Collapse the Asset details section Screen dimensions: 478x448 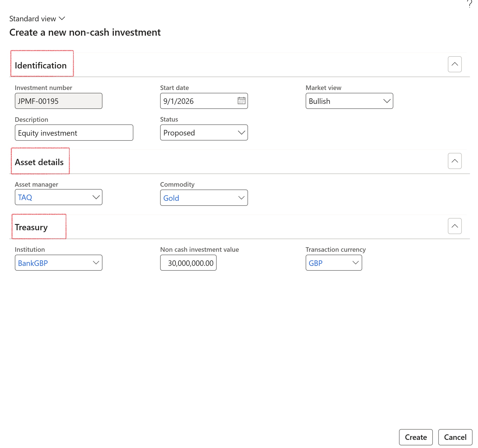pyautogui.click(x=455, y=161)
